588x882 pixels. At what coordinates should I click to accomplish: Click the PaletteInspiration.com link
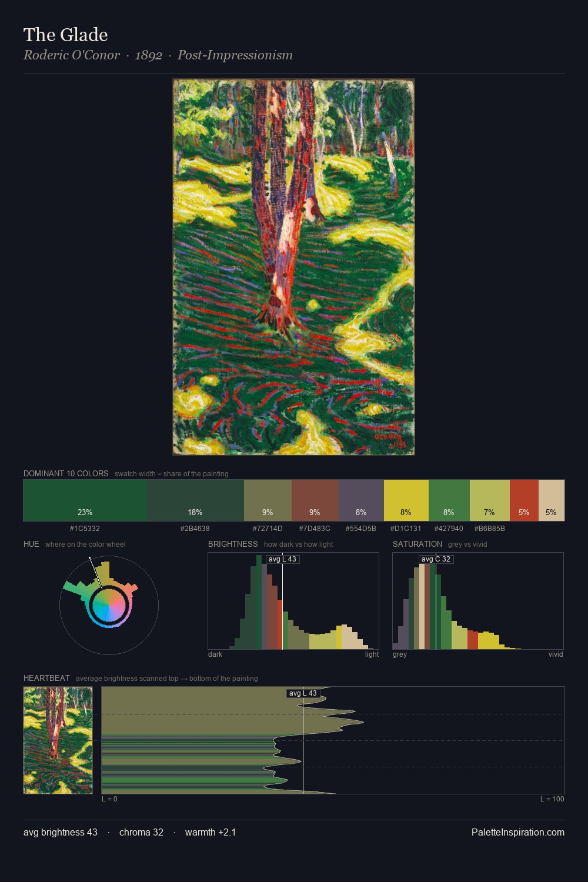click(518, 832)
